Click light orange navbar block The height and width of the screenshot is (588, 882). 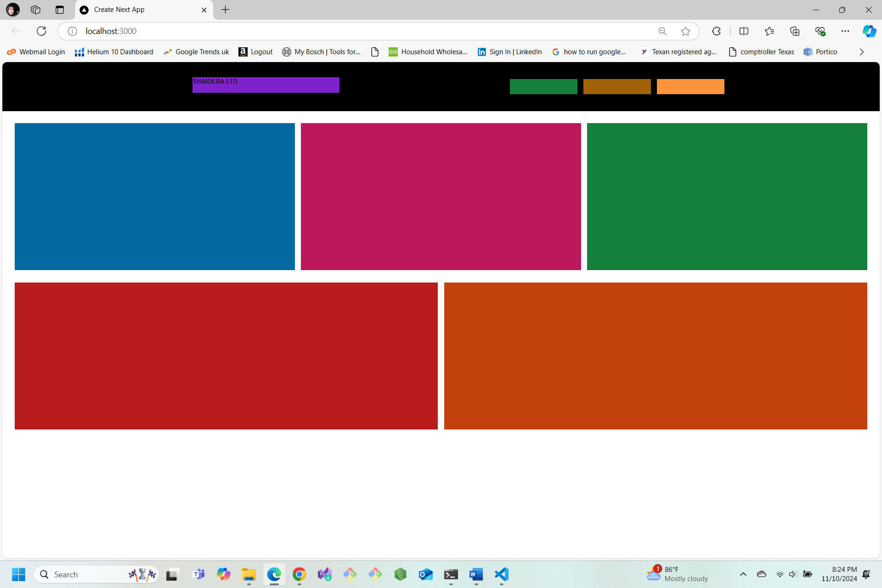690,86
